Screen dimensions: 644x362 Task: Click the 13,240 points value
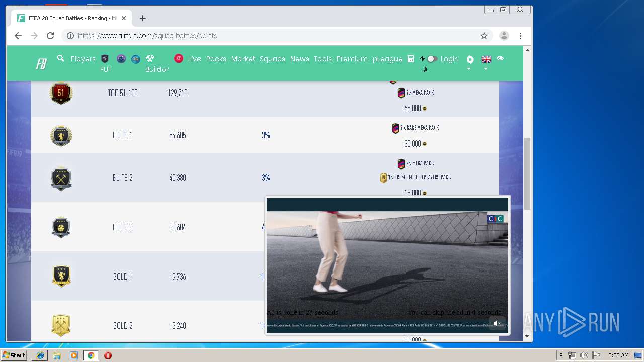pos(178,326)
